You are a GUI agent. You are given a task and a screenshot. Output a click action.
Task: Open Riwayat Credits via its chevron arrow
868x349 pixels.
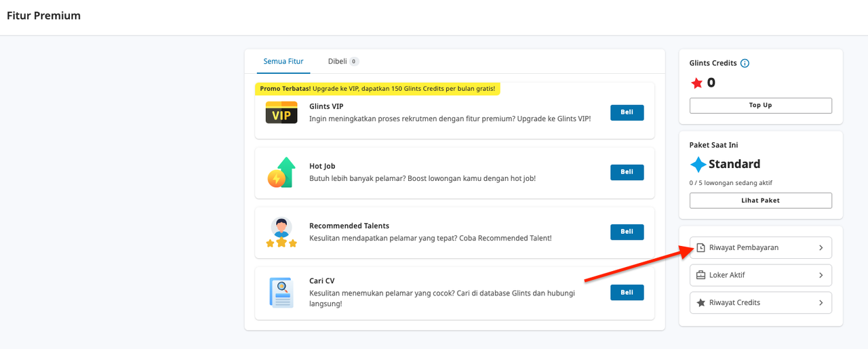821,303
